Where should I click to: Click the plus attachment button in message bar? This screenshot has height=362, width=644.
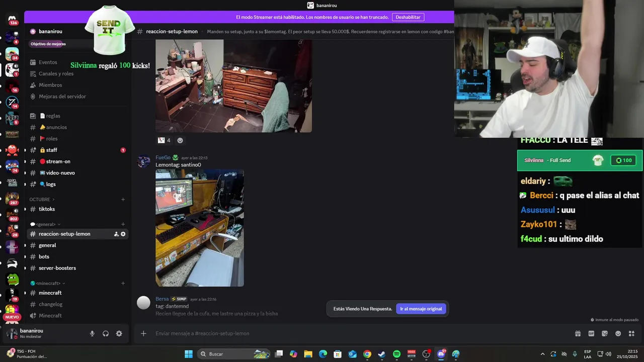[143, 333]
